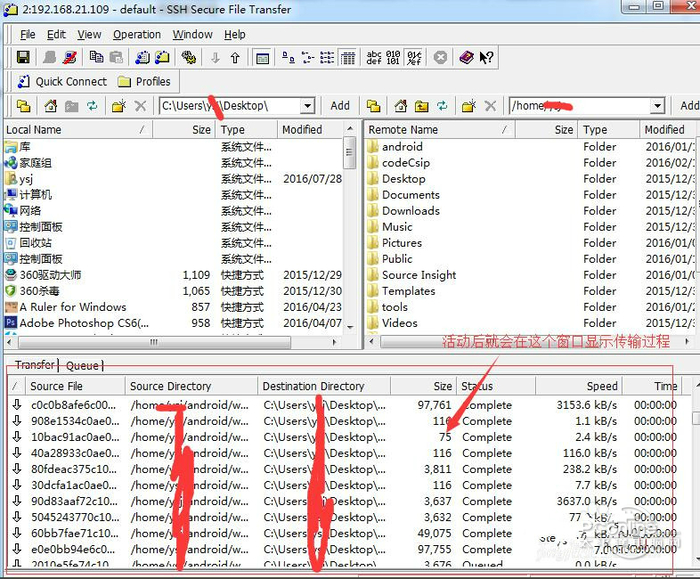Open the Operation menu

[136, 34]
